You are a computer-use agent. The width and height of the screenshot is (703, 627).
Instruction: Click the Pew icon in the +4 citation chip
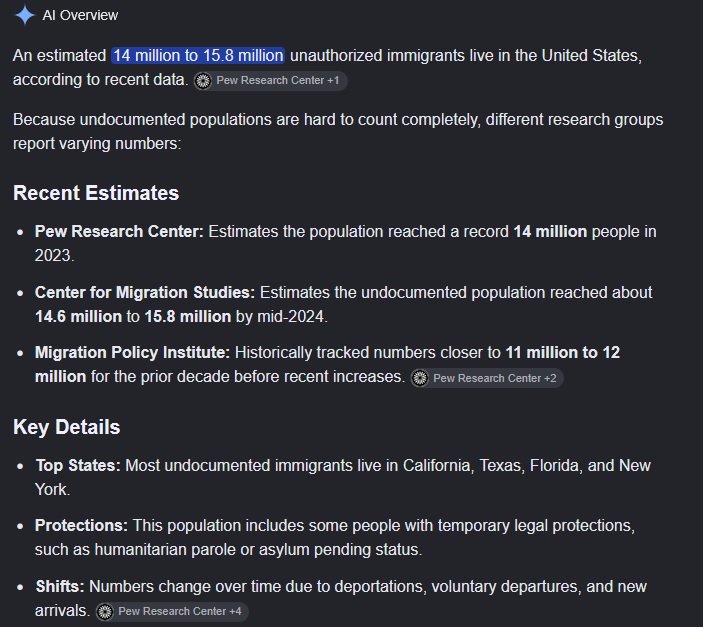(105, 612)
